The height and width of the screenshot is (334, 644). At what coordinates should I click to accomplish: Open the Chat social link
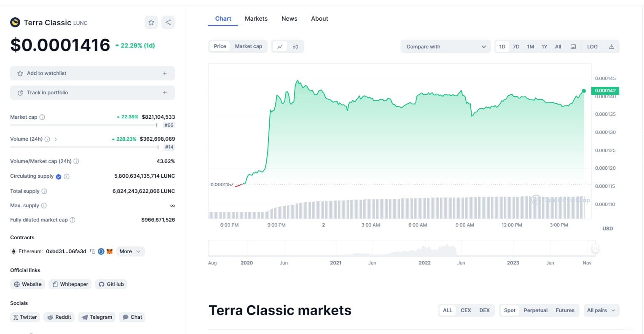(132, 317)
